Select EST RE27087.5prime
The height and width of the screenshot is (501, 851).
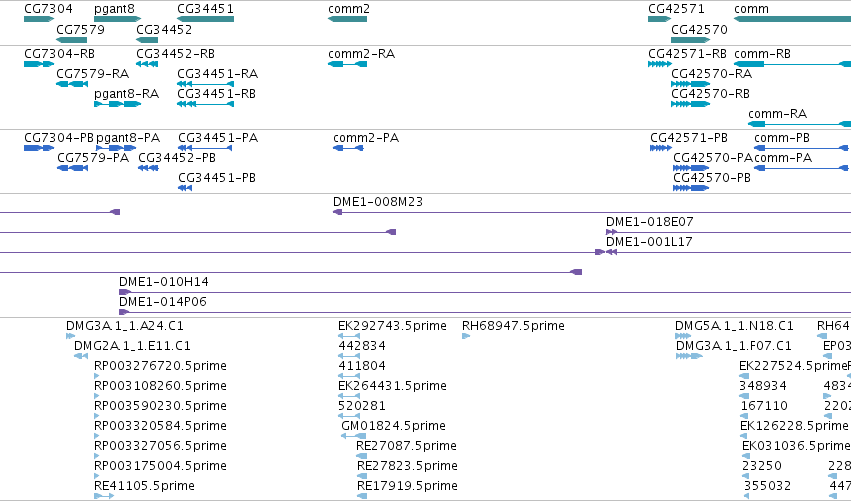[x=361, y=456]
